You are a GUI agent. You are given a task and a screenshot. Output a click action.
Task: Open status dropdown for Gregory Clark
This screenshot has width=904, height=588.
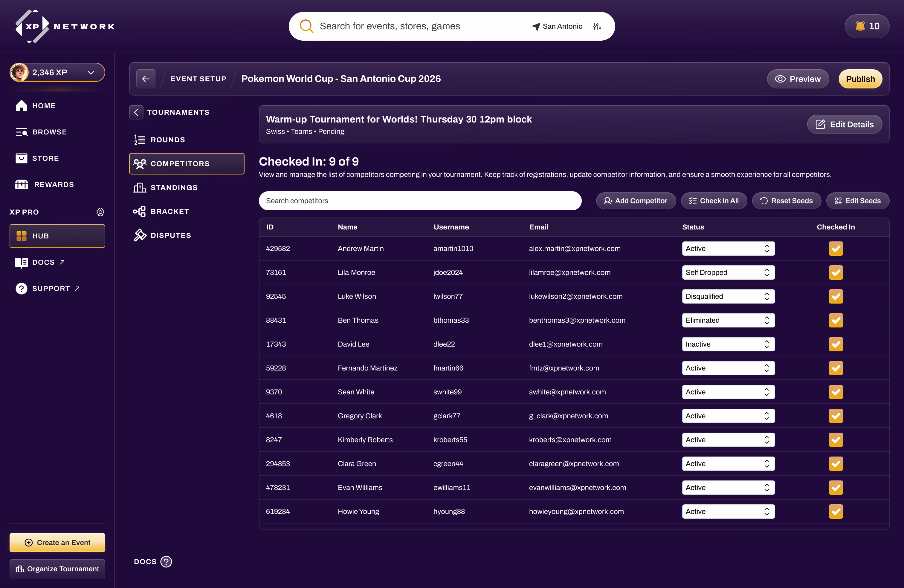click(728, 416)
